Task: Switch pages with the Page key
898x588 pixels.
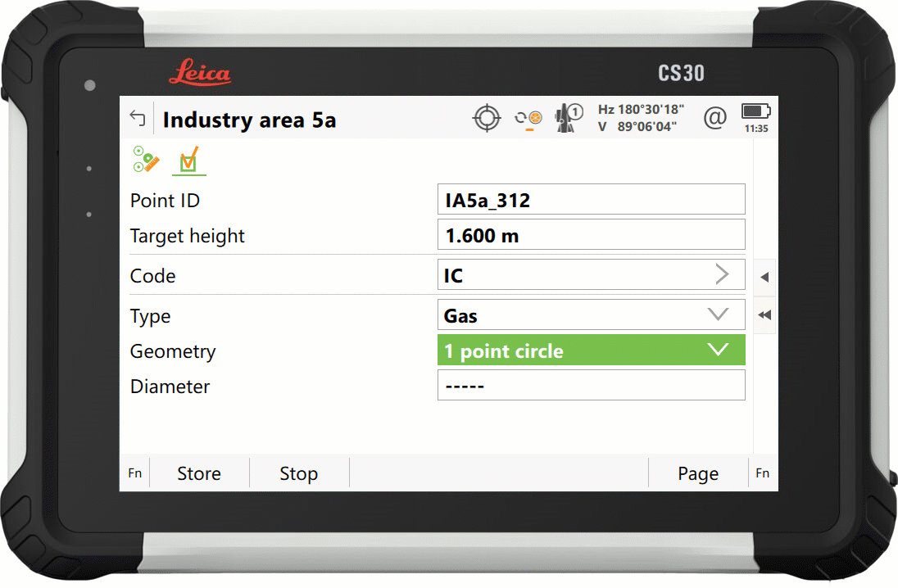Action: pyautogui.click(x=697, y=473)
